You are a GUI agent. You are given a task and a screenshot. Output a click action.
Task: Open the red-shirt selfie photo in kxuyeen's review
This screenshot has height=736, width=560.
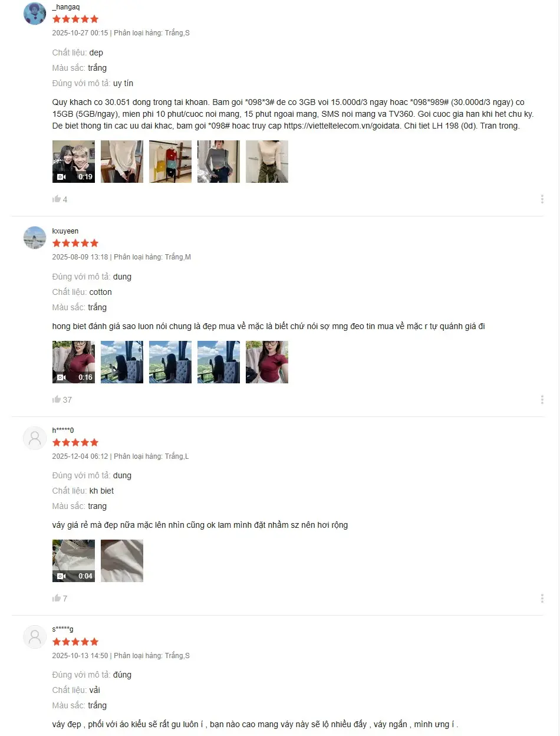click(267, 362)
